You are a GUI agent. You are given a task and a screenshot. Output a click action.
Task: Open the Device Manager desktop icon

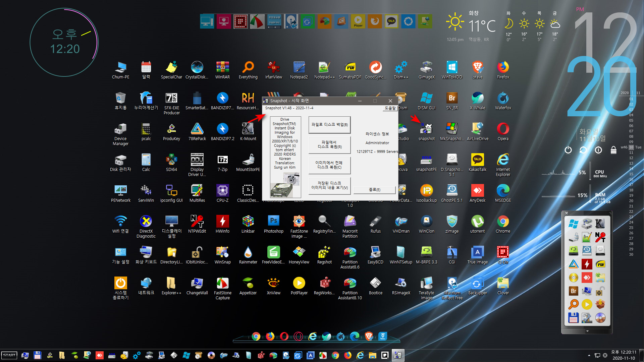[x=120, y=134]
